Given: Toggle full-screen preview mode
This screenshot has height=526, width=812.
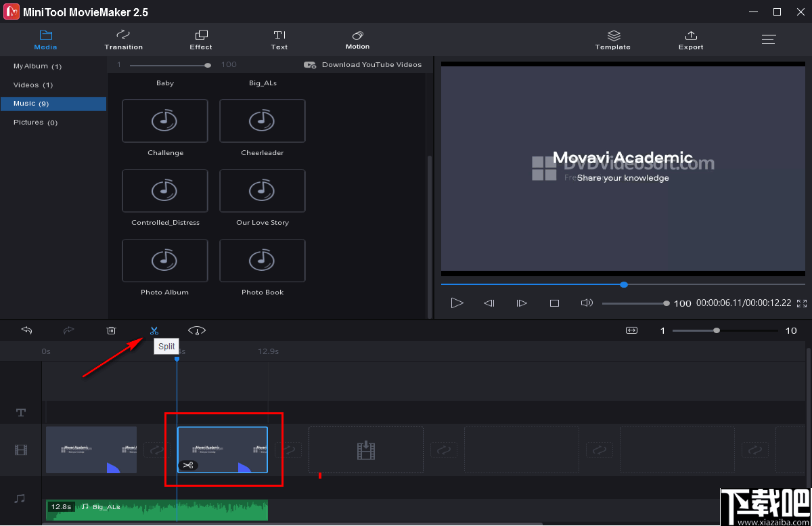Looking at the screenshot, I should [802, 303].
